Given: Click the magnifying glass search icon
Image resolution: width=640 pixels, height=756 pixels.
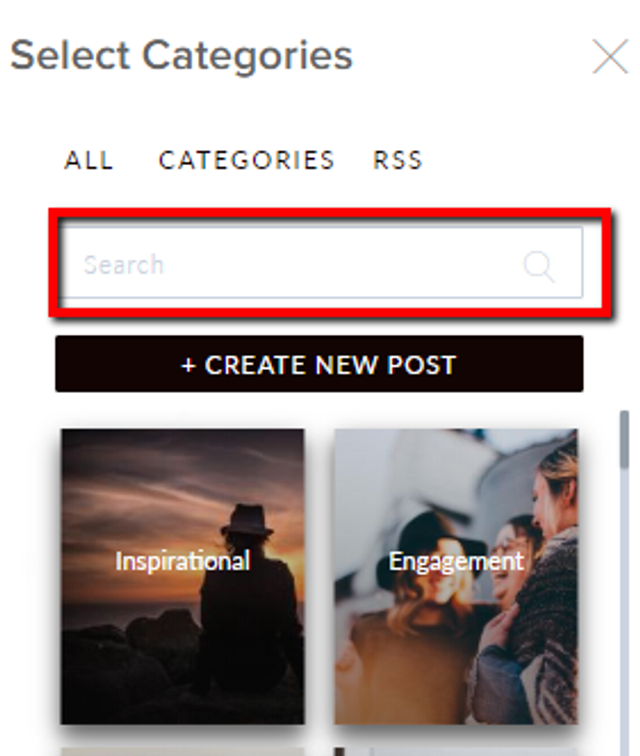Looking at the screenshot, I should (539, 266).
